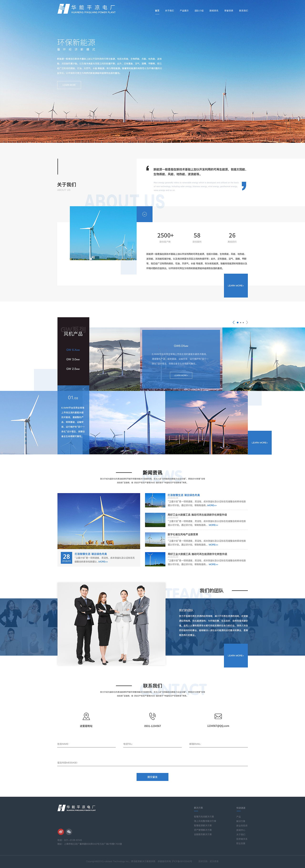Click the footer Huaneng Pingliang logo

pyautogui.click(x=76, y=808)
